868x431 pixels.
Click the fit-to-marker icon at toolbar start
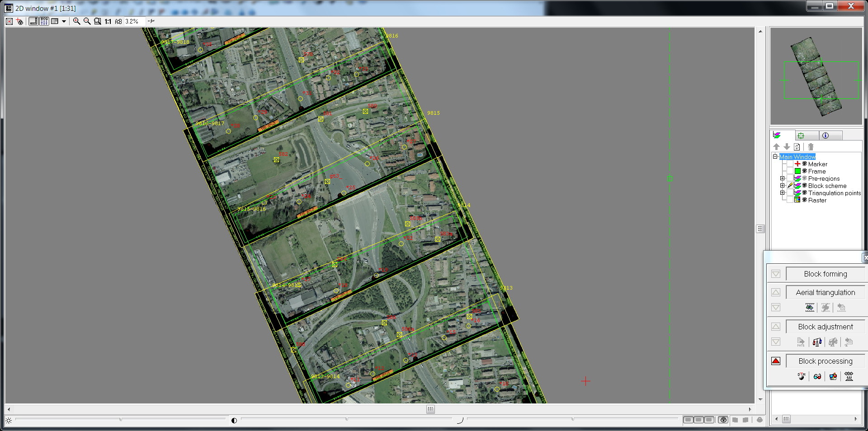pyautogui.click(x=9, y=21)
